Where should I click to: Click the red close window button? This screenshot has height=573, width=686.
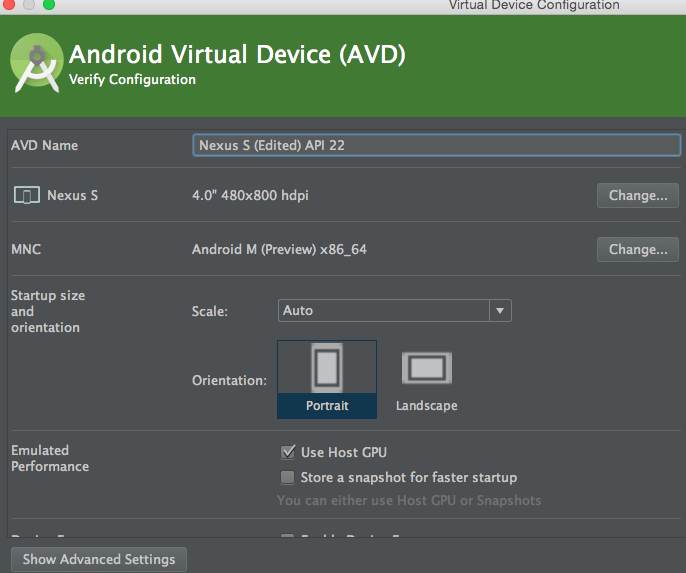(9, 4)
